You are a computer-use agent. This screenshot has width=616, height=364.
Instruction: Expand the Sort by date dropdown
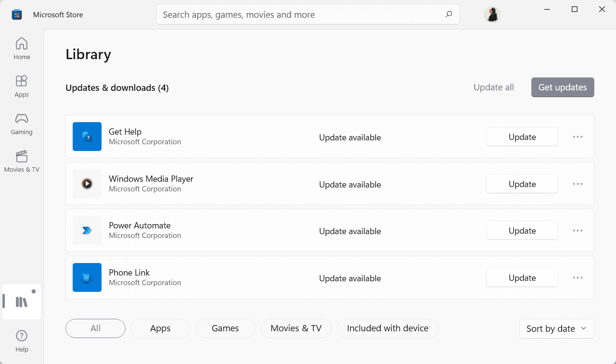pyautogui.click(x=556, y=329)
